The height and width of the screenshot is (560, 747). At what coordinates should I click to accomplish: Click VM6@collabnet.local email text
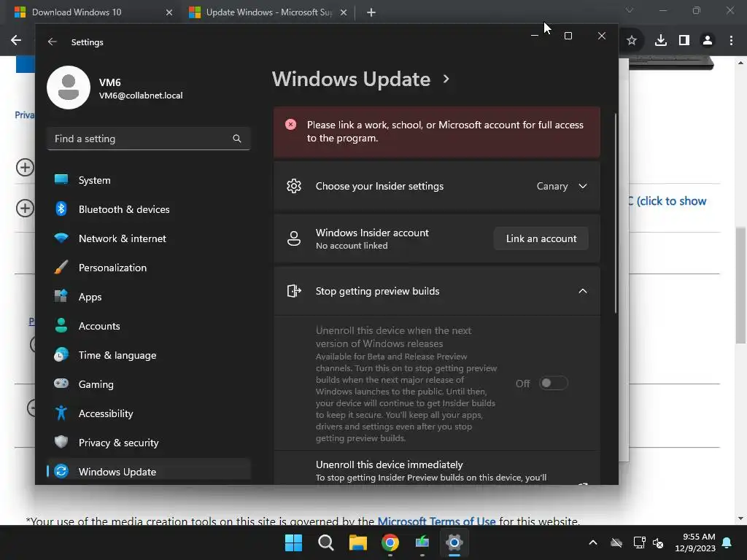click(x=141, y=96)
